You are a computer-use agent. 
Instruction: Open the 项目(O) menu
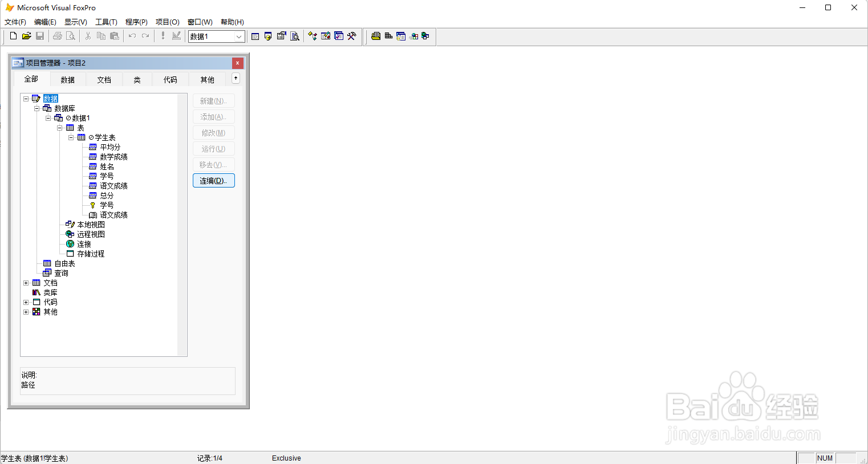tap(168, 22)
